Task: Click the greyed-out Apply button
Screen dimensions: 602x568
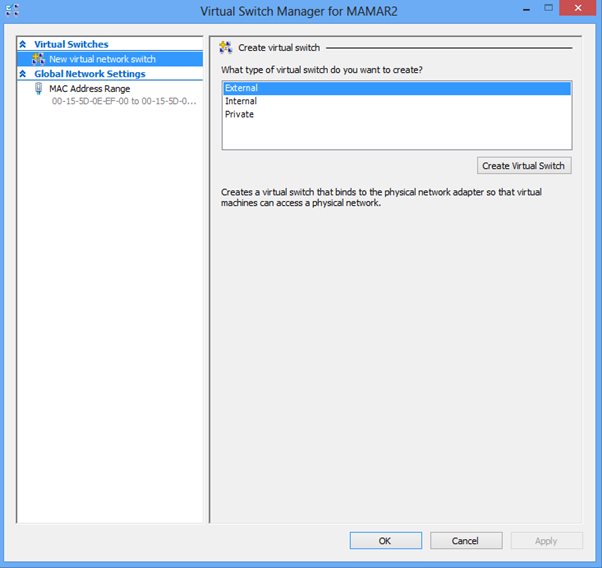Action: pyautogui.click(x=546, y=540)
